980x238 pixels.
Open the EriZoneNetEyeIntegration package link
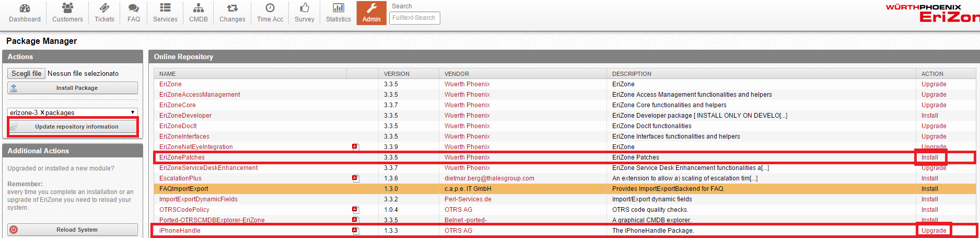(x=196, y=147)
